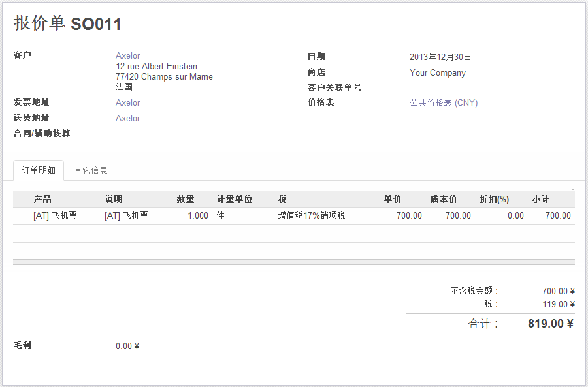
Task: Select the [AT] 飞机票 product cell
Action: (55, 216)
